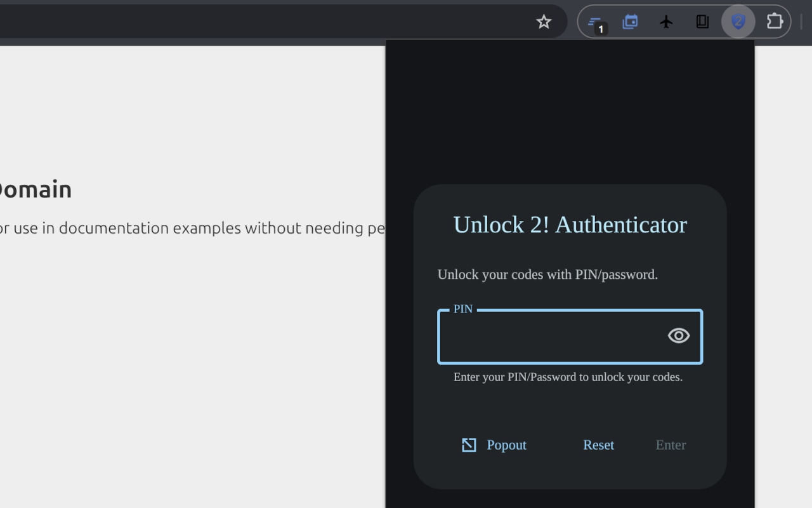Click the Domain page heading
Screen dimensions: 812x508
(35, 189)
